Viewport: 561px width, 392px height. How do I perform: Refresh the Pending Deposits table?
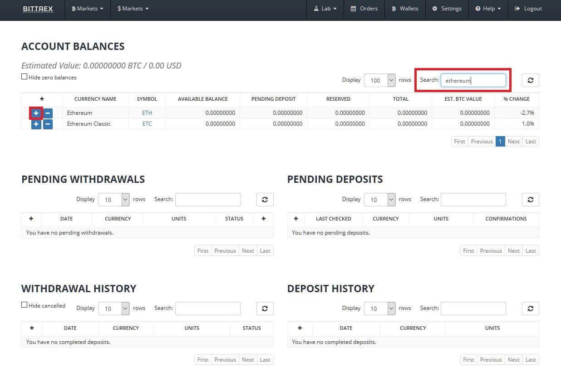pos(530,199)
